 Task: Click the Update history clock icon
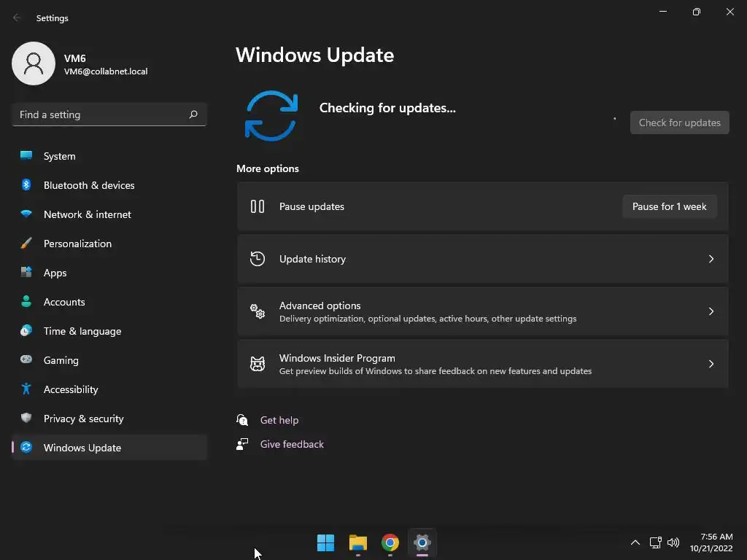click(258, 259)
